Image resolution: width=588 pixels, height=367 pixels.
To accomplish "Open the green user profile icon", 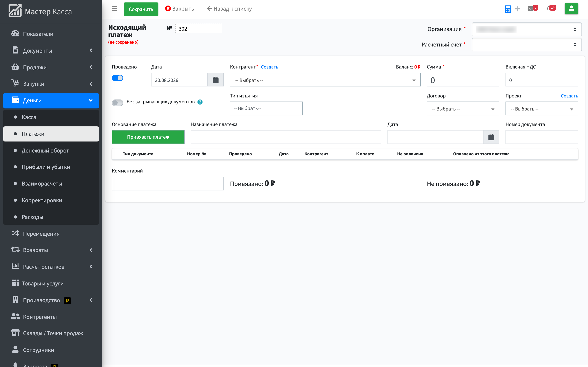I will pyautogui.click(x=571, y=9).
